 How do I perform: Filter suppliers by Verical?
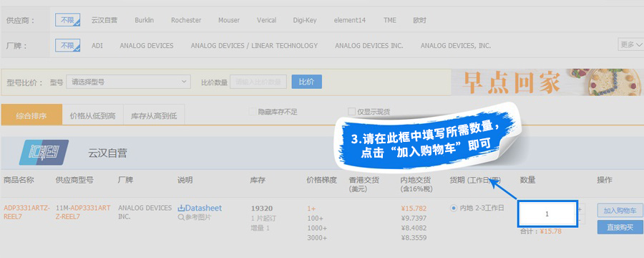(267, 20)
